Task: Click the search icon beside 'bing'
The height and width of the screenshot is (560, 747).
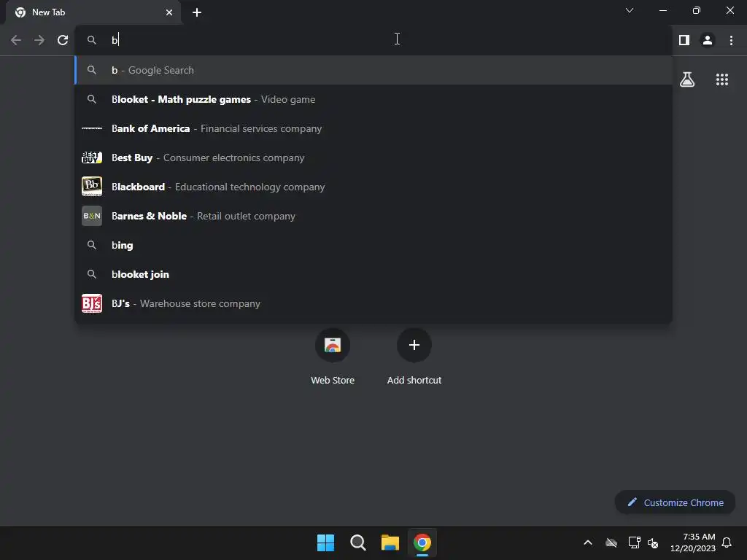Action: pos(92,245)
